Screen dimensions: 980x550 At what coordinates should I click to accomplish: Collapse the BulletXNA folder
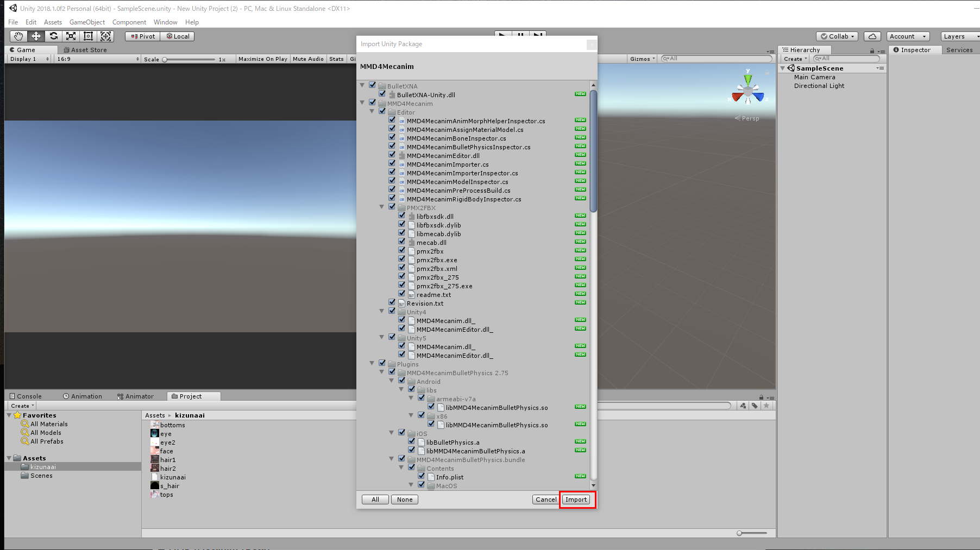point(362,86)
